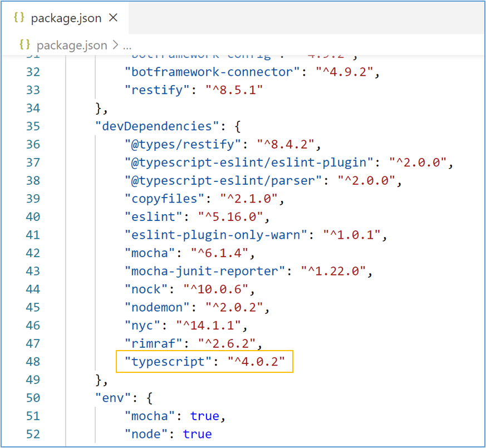Close the package.json tab
Screen dimensions: 486x448
[x=113, y=17]
